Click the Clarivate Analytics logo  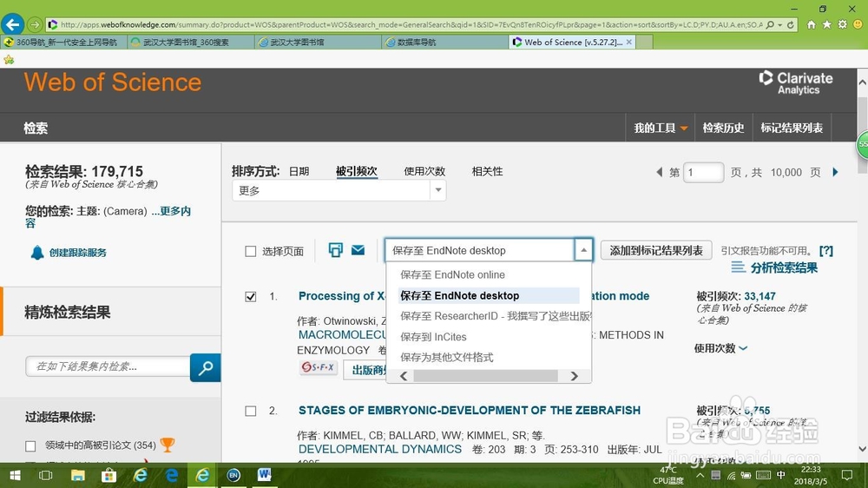796,83
